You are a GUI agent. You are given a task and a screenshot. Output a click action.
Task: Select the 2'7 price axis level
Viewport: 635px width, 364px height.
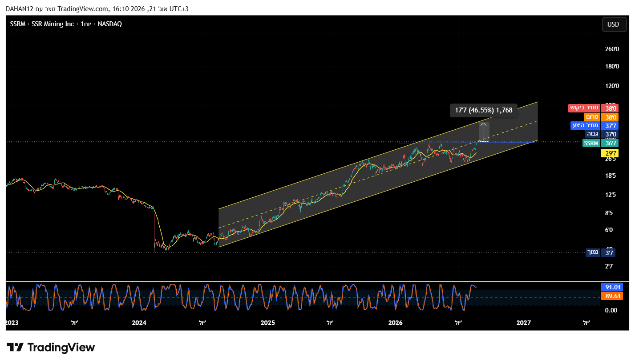609,267
